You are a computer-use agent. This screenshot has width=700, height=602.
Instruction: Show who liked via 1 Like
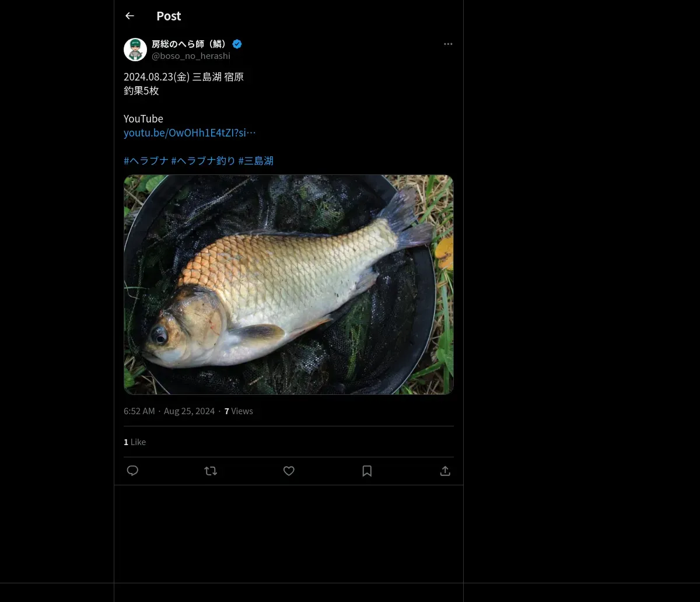(x=135, y=442)
